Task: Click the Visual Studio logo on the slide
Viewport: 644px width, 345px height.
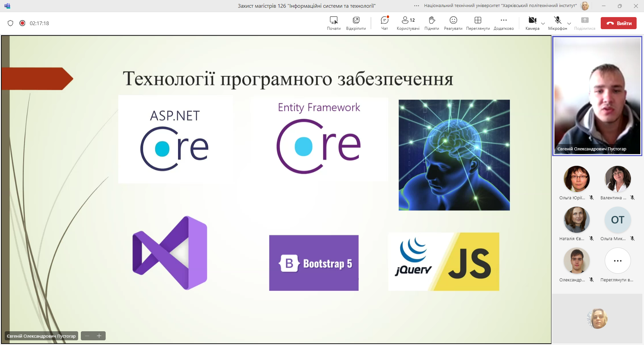Action: click(170, 253)
